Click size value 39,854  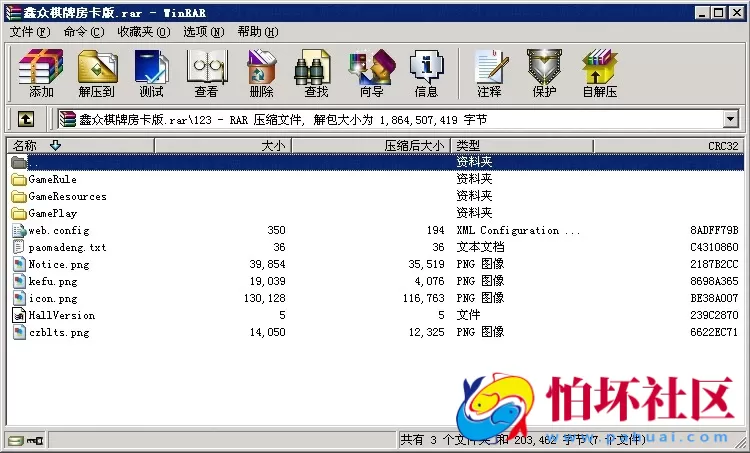point(267,264)
